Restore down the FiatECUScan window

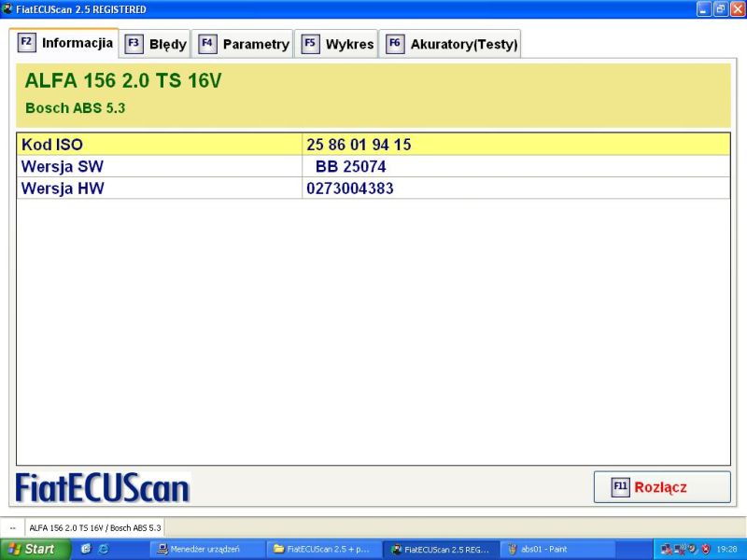[720, 8]
